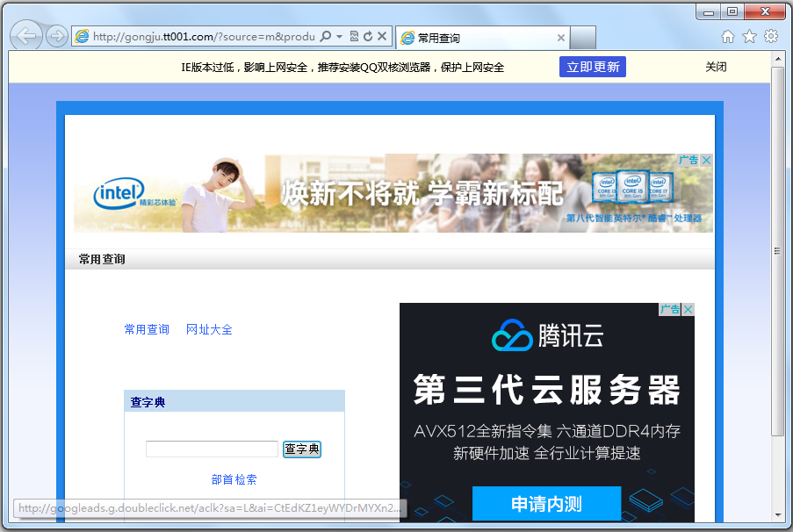The width and height of the screenshot is (793, 532).
Task: Open the Home page icon
Action: tap(728, 36)
